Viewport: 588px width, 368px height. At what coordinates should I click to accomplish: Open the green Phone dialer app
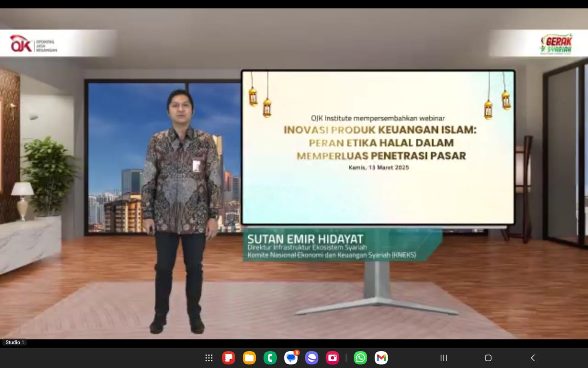pos(270,358)
